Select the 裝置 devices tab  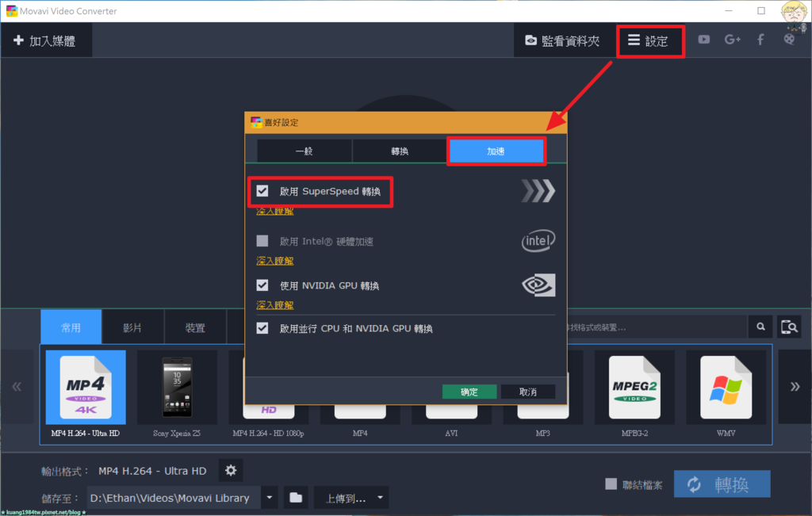pos(195,327)
